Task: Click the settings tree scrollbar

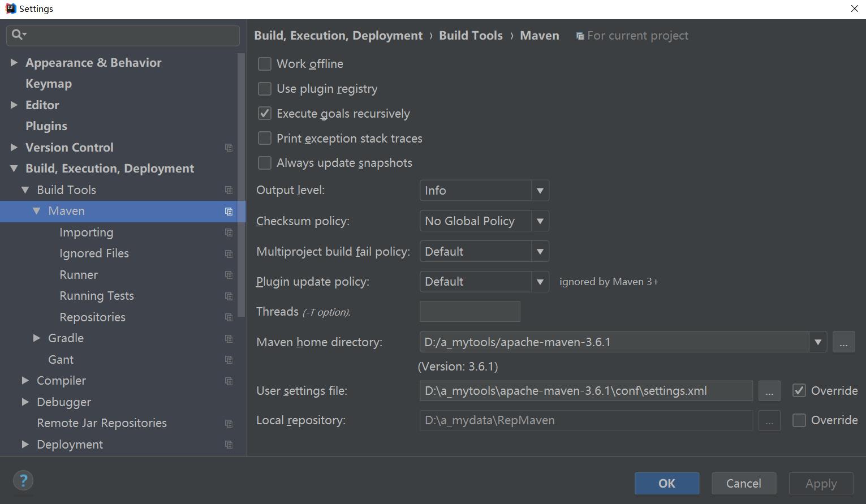Action: click(x=242, y=186)
